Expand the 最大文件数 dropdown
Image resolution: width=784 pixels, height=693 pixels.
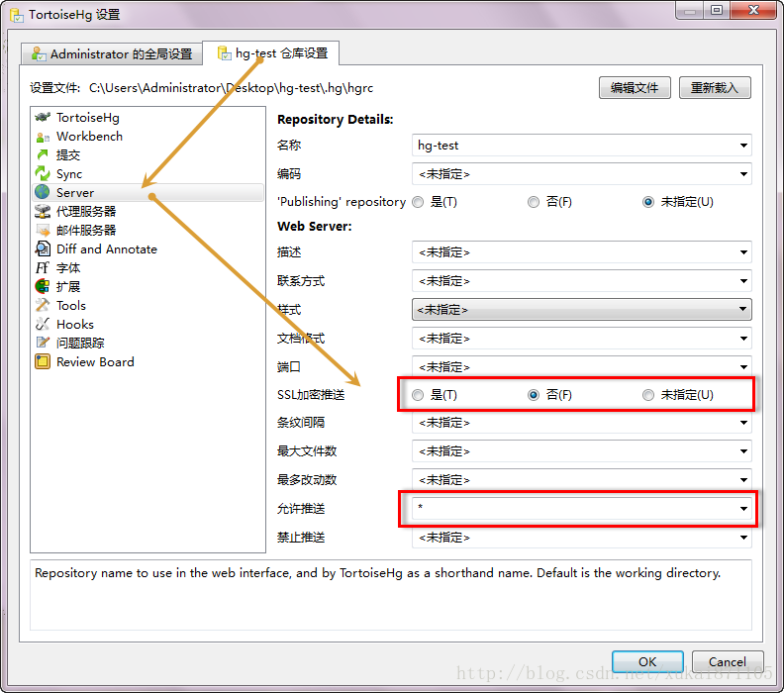click(743, 451)
